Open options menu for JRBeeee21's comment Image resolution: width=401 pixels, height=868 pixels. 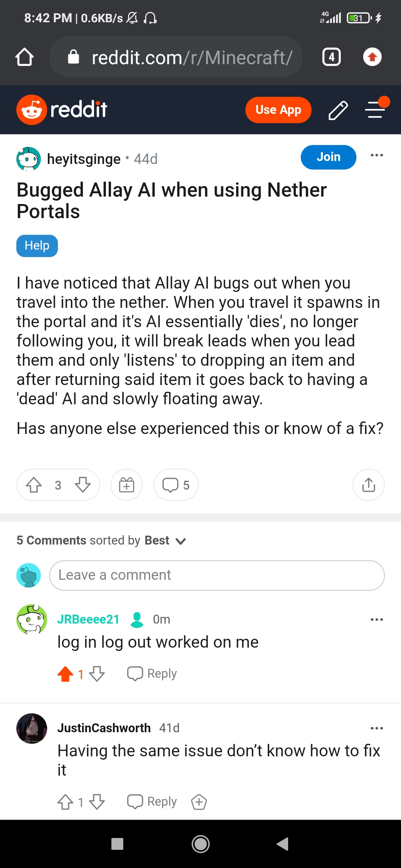(376, 619)
